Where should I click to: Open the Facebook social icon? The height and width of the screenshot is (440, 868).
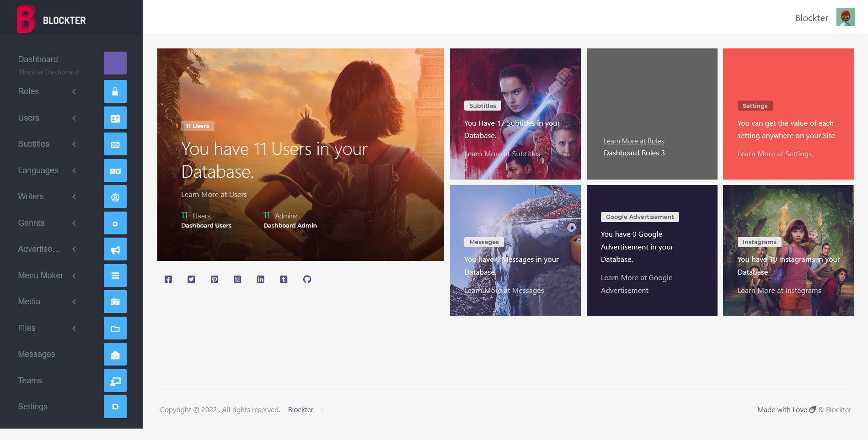[168, 279]
